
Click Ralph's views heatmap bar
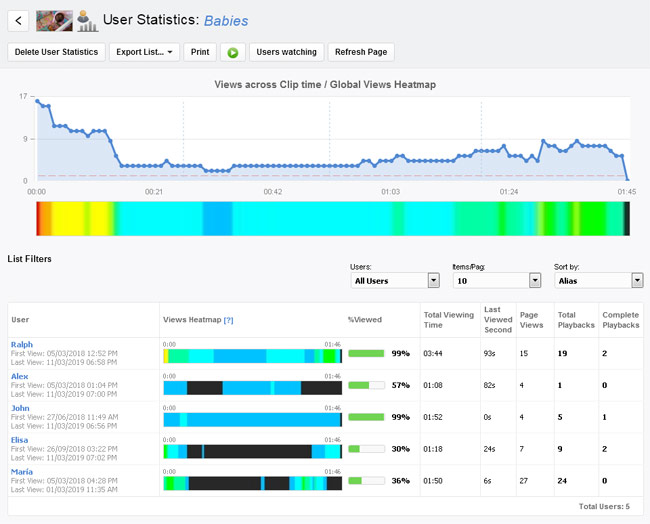point(253,356)
